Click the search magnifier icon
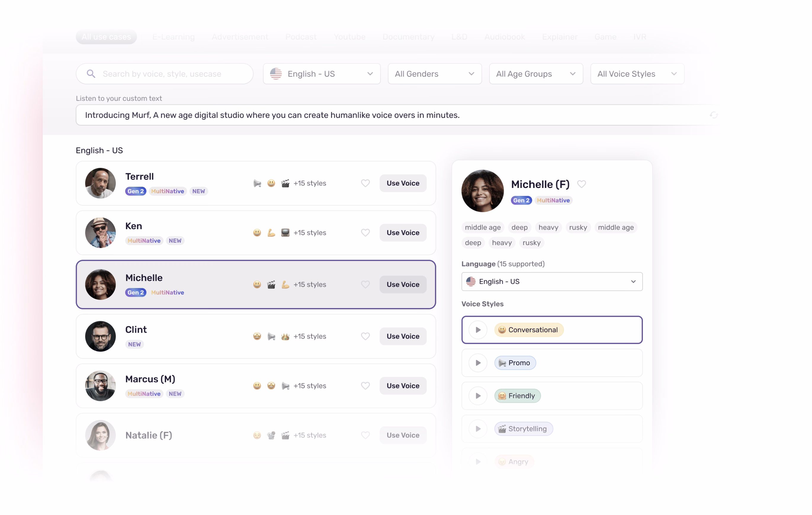Image resolution: width=812 pixels, height=515 pixels. pyautogui.click(x=91, y=73)
